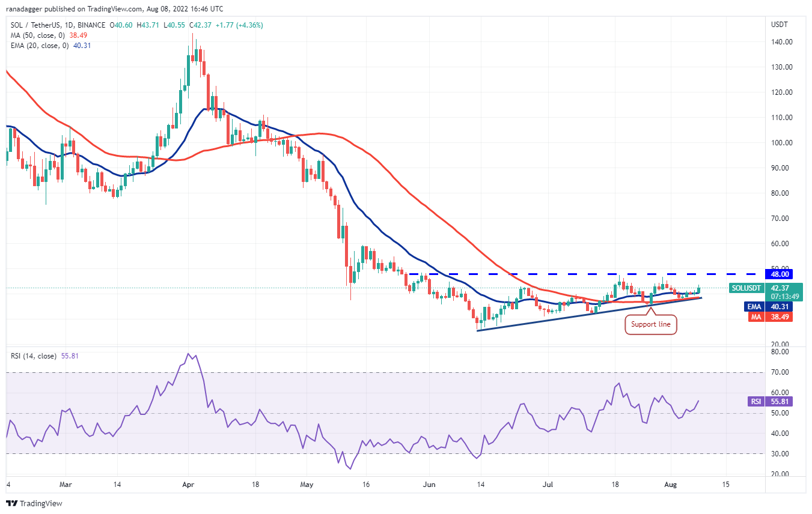Click the Jul date label on time axis
Viewport: 812px width, 514px height.
pos(547,483)
